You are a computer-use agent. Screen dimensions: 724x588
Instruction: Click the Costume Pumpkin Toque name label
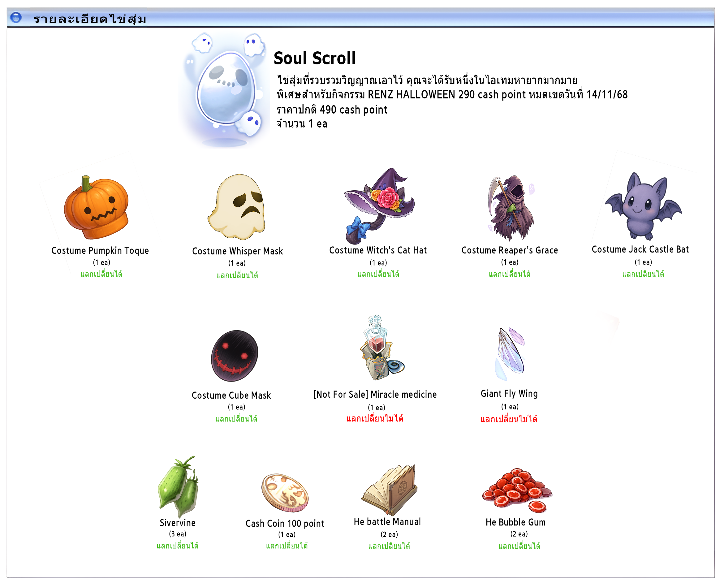(100, 251)
